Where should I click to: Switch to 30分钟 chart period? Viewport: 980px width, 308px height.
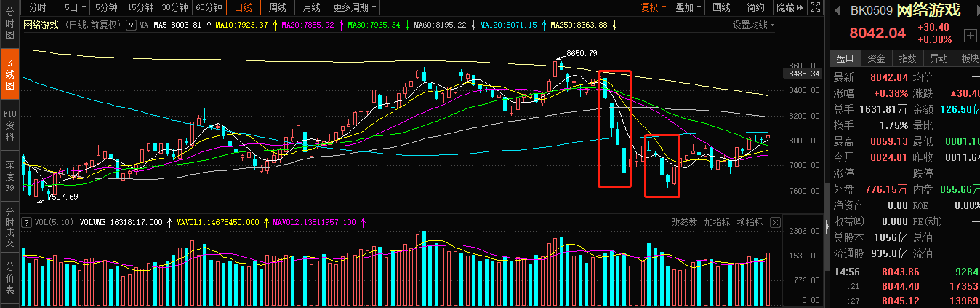[x=174, y=7]
